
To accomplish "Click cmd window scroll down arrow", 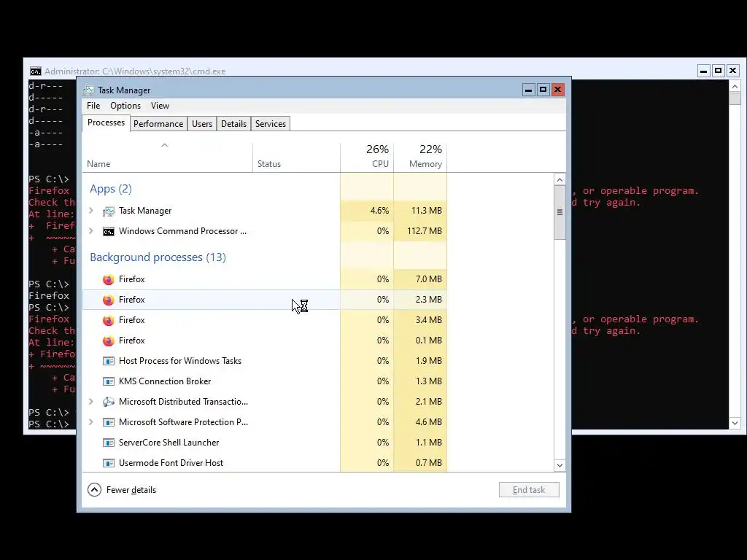I will click(735, 423).
